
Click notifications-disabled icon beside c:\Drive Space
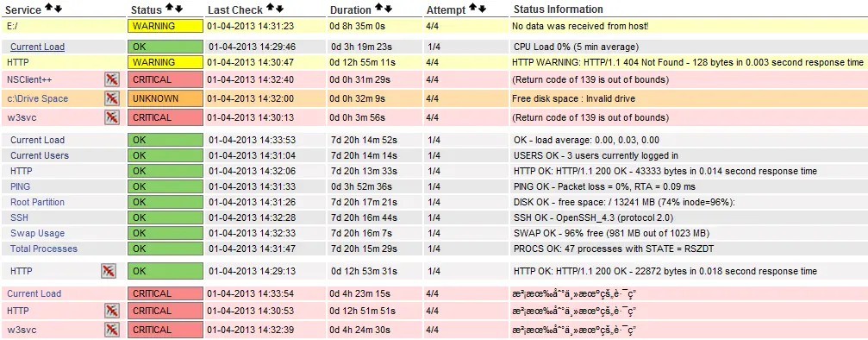(x=112, y=98)
